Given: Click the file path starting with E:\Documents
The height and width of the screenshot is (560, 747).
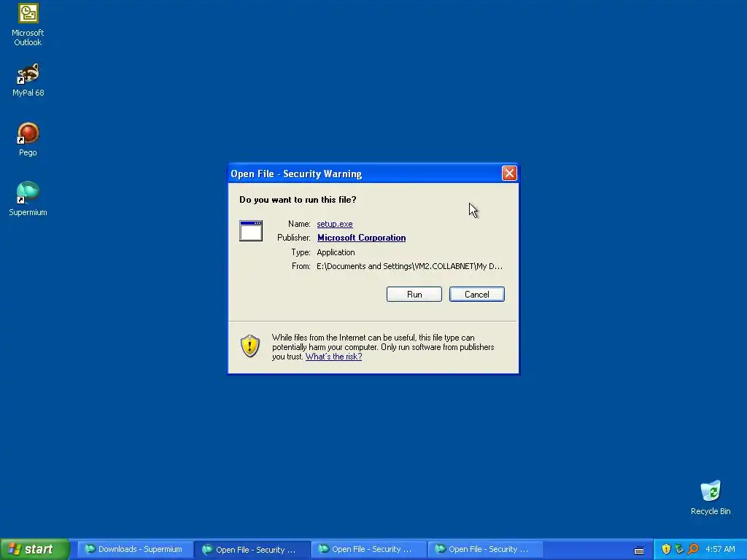Looking at the screenshot, I should pyautogui.click(x=409, y=266).
